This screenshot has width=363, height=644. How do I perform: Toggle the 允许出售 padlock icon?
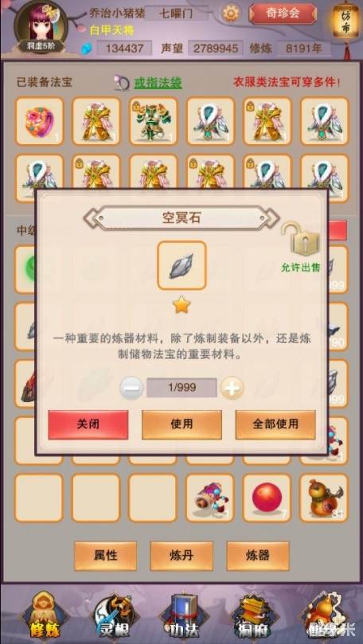click(x=301, y=239)
